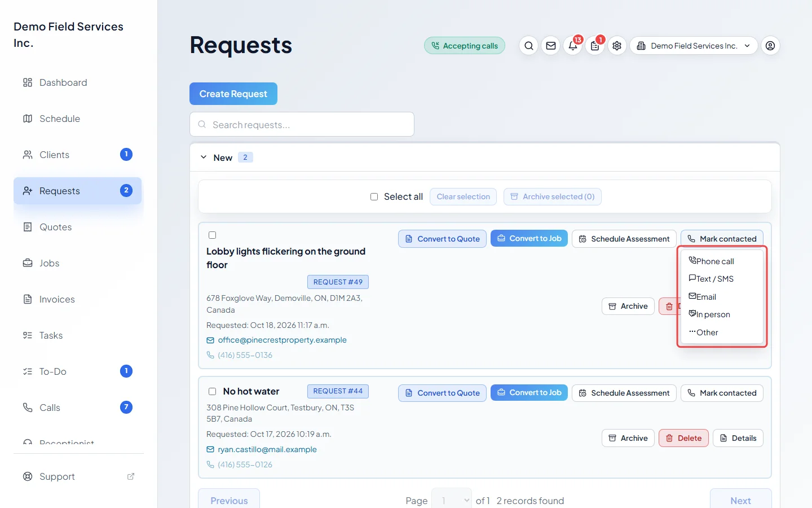
Task: Open the page number dropdown
Action: click(x=452, y=500)
